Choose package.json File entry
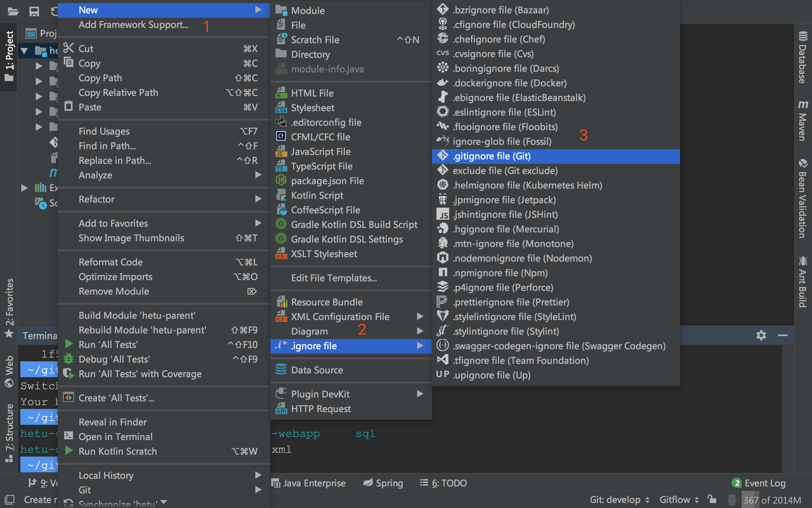The height and width of the screenshot is (508, 812). (350, 181)
